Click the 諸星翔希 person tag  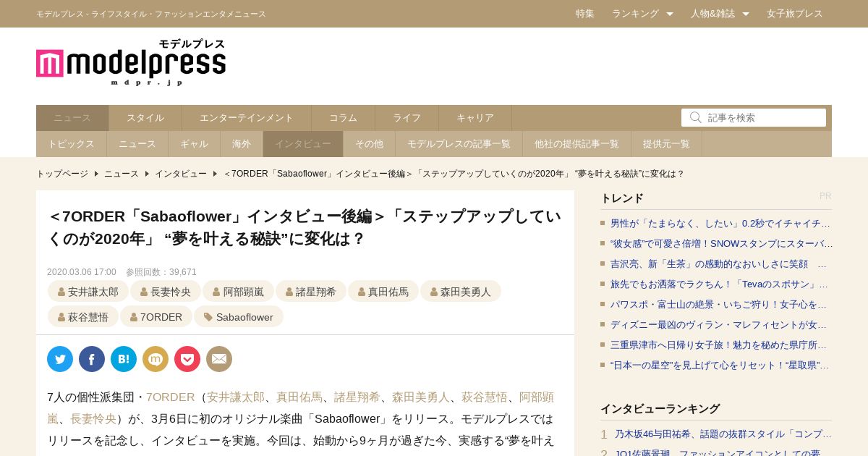(x=311, y=292)
